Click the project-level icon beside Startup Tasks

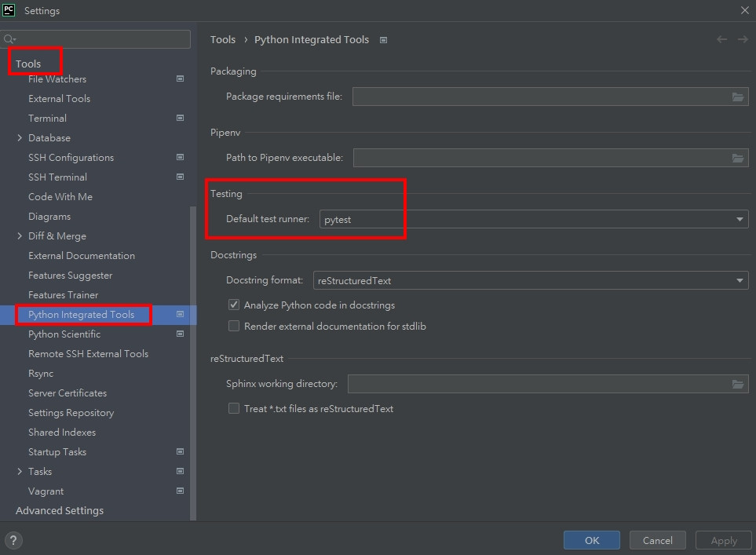(x=180, y=452)
